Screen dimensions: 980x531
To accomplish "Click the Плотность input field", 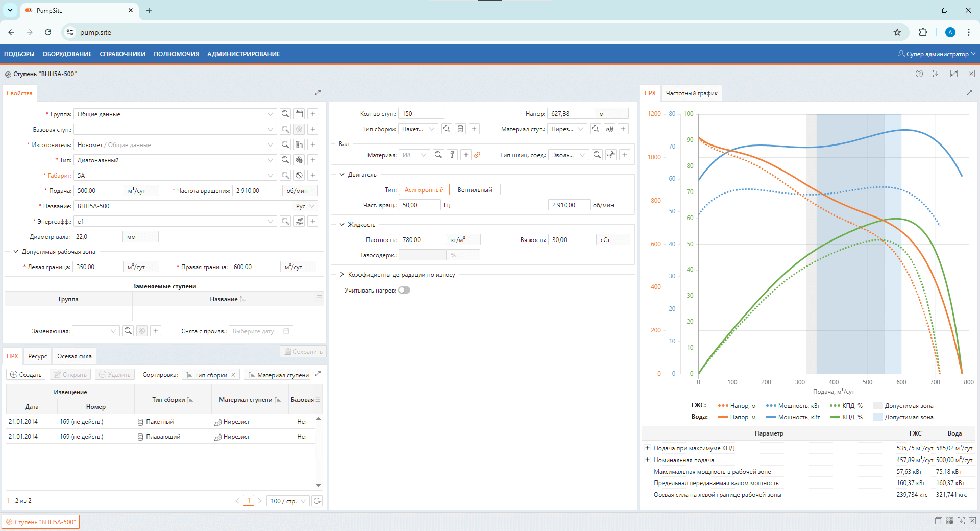I will (422, 240).
